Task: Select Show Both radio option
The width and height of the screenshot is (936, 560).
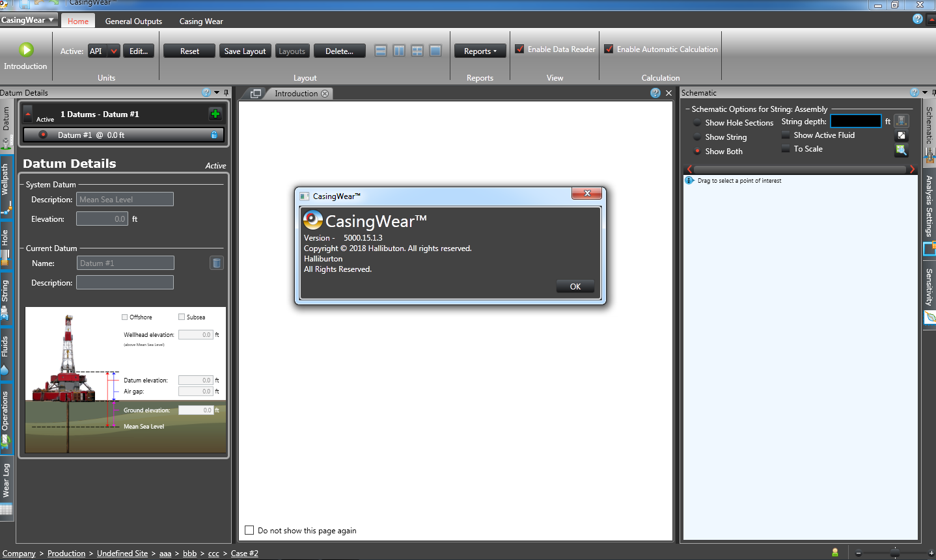Action: click(x=697, y=151)
